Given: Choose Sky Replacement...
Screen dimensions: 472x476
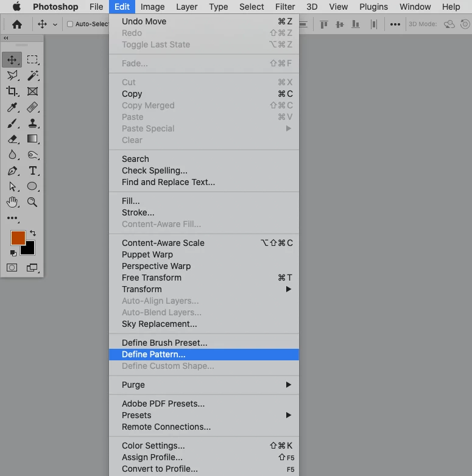Looking at the screenshot, I should point(204,324).
